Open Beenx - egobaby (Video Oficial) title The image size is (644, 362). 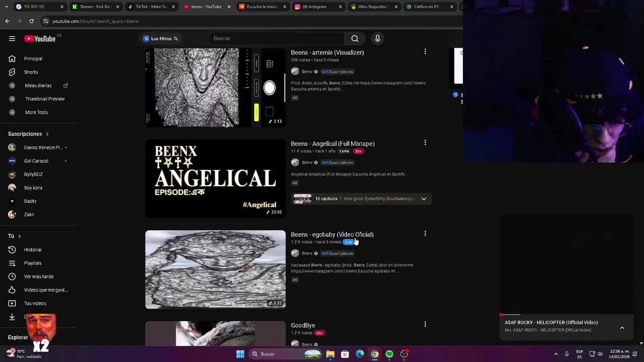(332, 234)
